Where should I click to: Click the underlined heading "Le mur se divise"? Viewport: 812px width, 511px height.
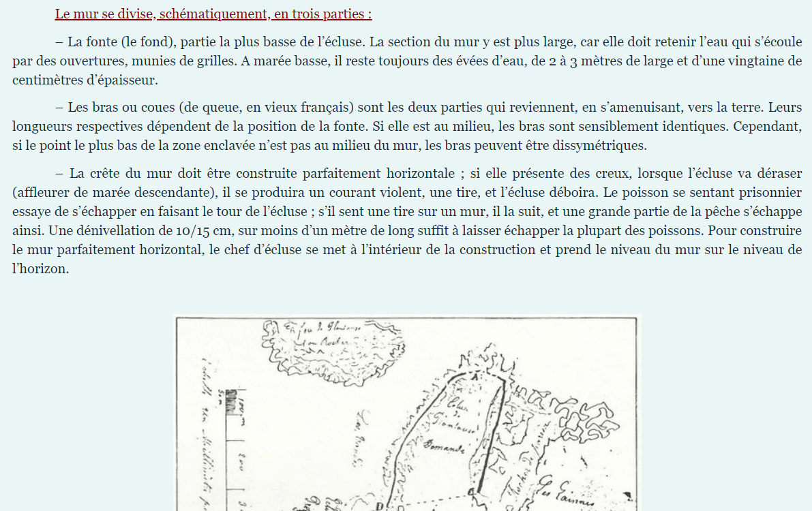213,14
